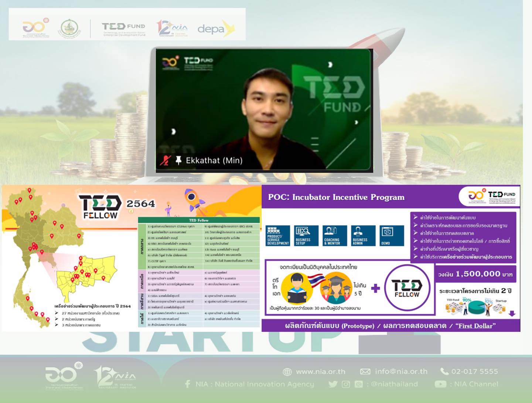
Task: Click the Product/Service Development icon
Action: pyautogui.click(x=278, y=235)
